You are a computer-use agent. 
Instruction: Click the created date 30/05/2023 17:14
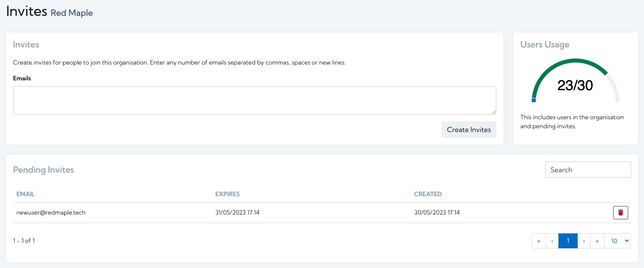tap(437, 212)
